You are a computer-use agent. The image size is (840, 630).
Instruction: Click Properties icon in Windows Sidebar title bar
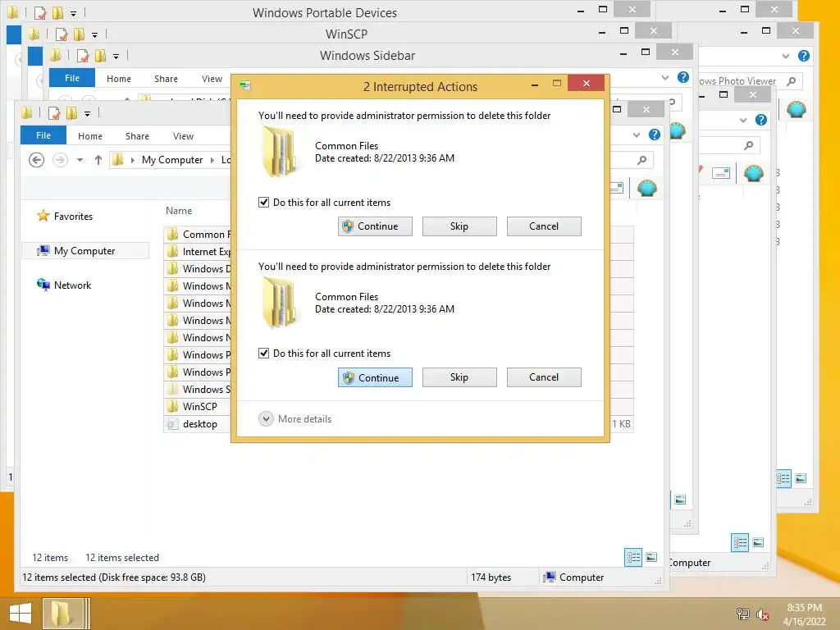(83, 56)
